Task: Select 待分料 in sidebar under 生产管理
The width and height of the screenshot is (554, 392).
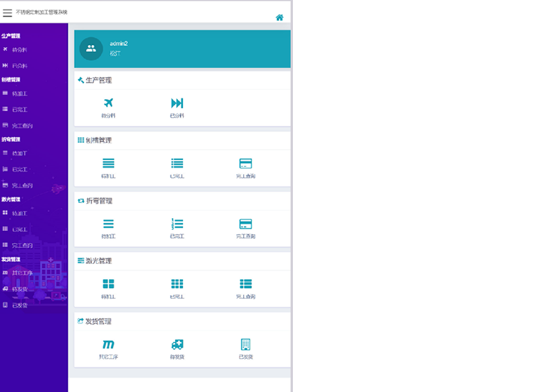Action: click(x=19, y=50)
